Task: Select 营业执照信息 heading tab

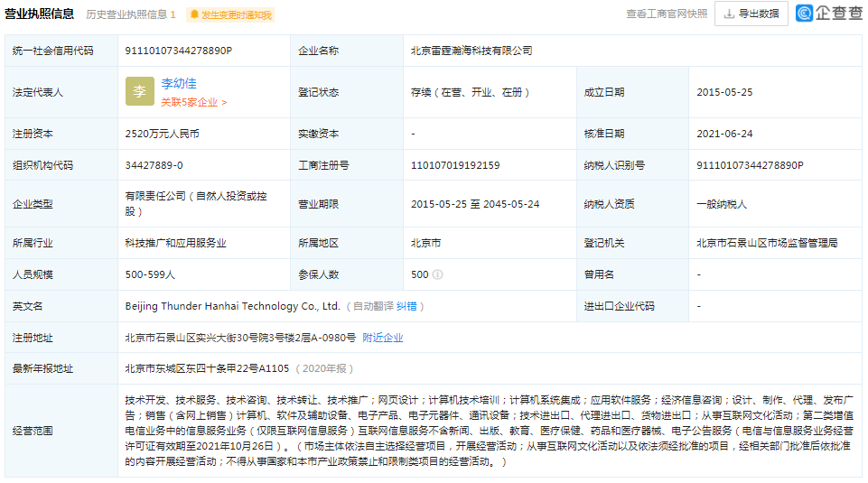Action: pyautogui.click(x=40, y=14)
